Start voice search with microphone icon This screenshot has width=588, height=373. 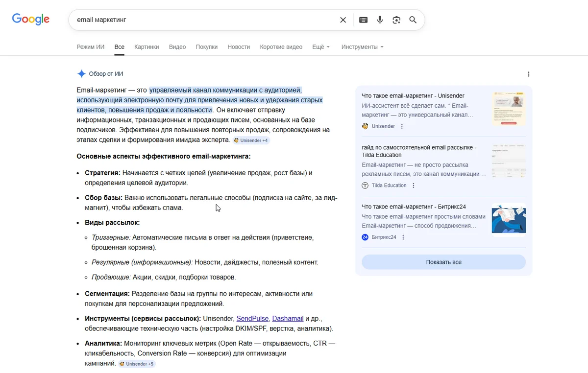pyautogui.click(x=380, y=20)
